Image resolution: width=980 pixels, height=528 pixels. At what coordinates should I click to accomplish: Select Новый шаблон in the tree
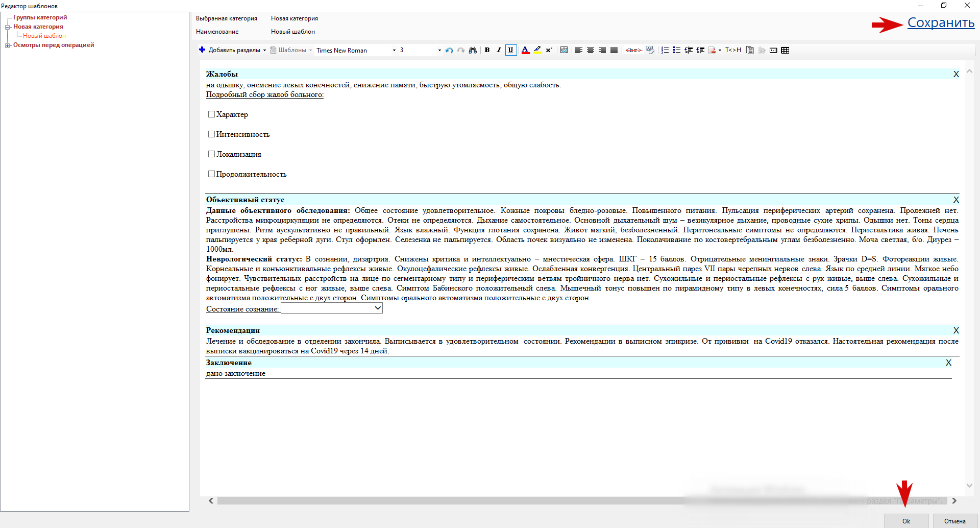[x=44, y=36]
